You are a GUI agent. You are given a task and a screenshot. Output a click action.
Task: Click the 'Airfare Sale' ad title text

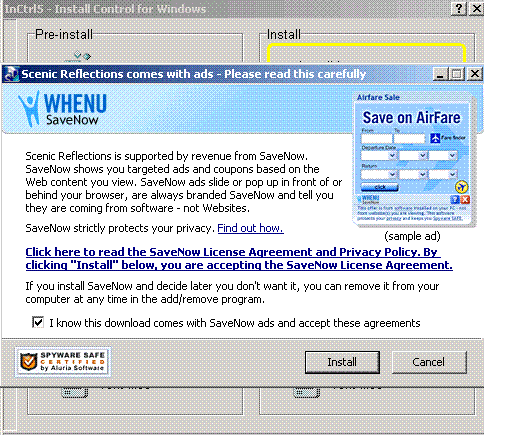(378, 97)
